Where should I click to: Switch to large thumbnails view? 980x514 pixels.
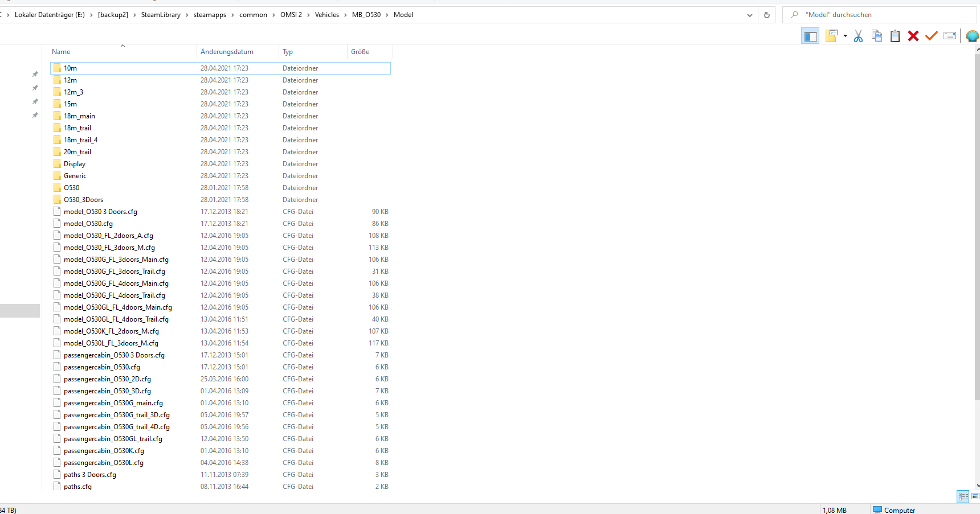point(975,496)
